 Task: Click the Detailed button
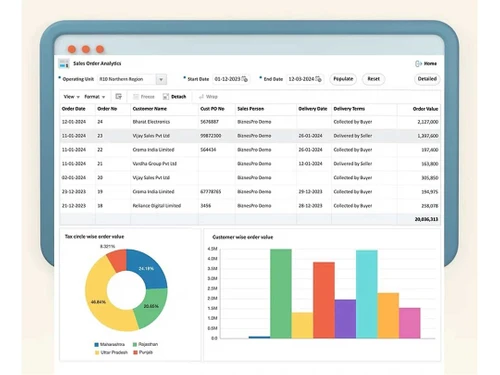coord(427,79)
